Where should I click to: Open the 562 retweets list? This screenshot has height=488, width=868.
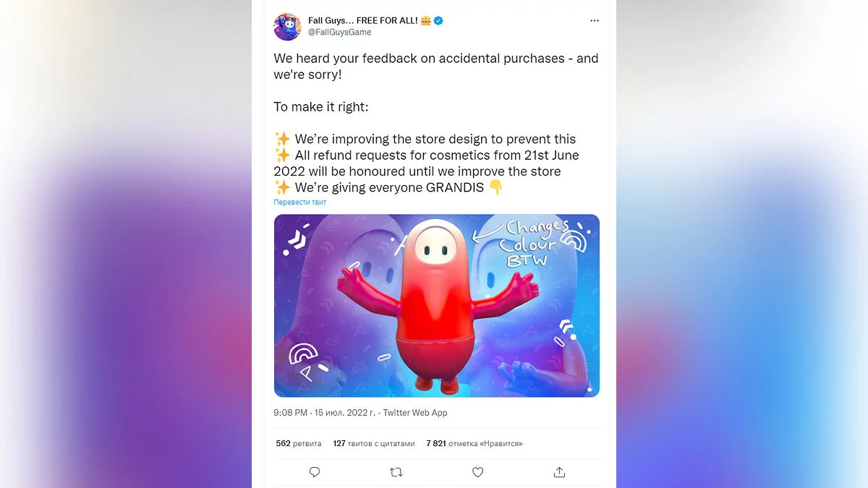coord(299,443)
